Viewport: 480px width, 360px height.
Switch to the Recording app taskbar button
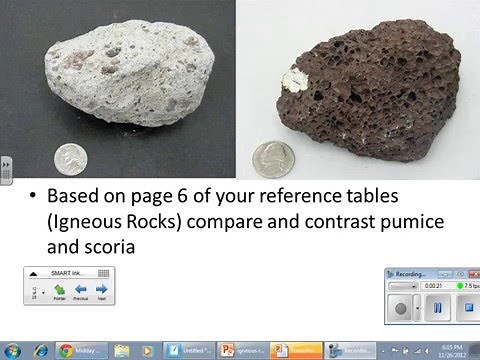pyautogui.click(x=350, y=351)
